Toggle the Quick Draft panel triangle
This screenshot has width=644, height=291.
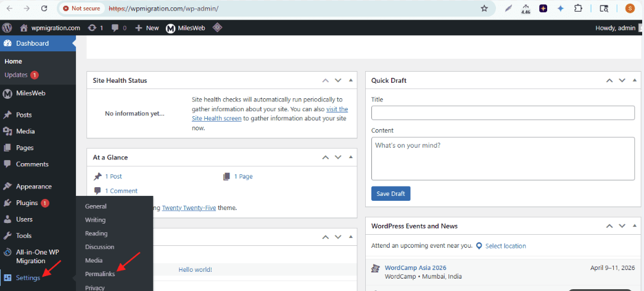coord(635,80)
